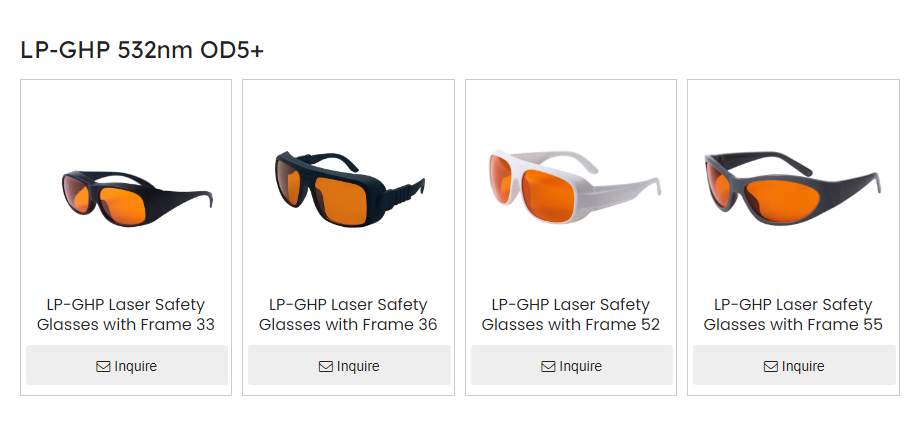Viewport: 922px width, 428px height.
Task: Click the 'LP-GHP 532nm OD5+' section heading
Action: pos(142,50)
